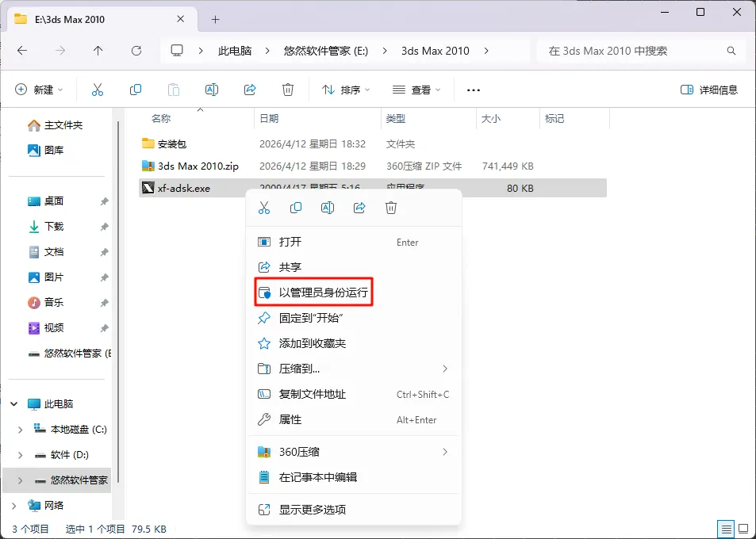Open the 查看 view dropdown
The width and height of the screenshot is (756, 539).
pyautogui.click(x=416, y=90)
